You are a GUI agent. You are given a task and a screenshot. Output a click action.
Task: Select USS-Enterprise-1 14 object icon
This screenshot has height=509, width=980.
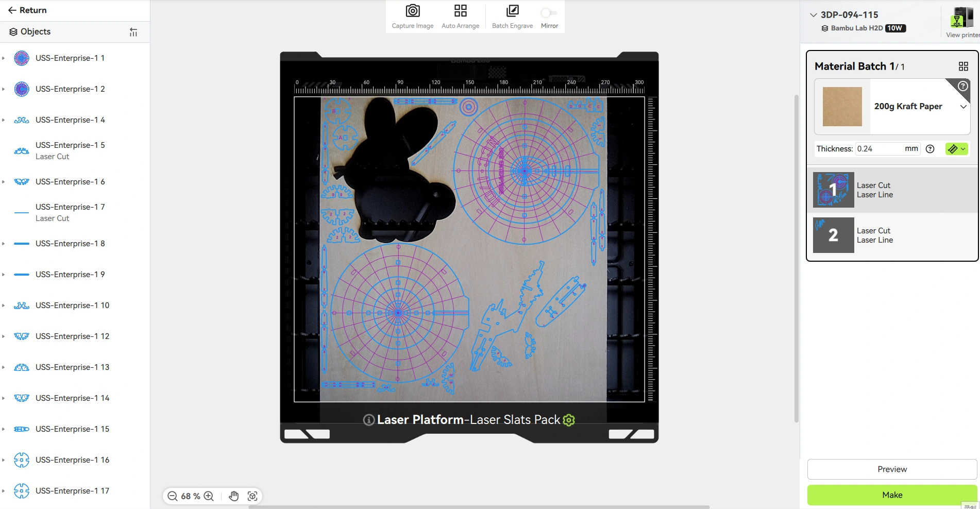point(22,398)
